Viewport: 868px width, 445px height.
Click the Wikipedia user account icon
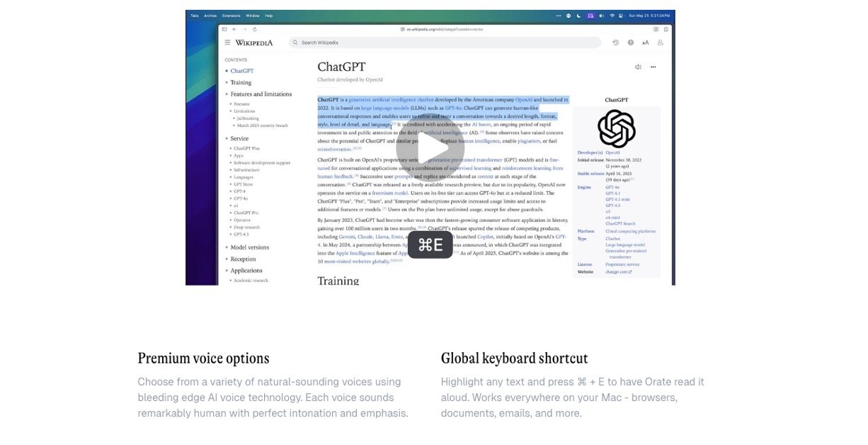[x=661, y=43]
